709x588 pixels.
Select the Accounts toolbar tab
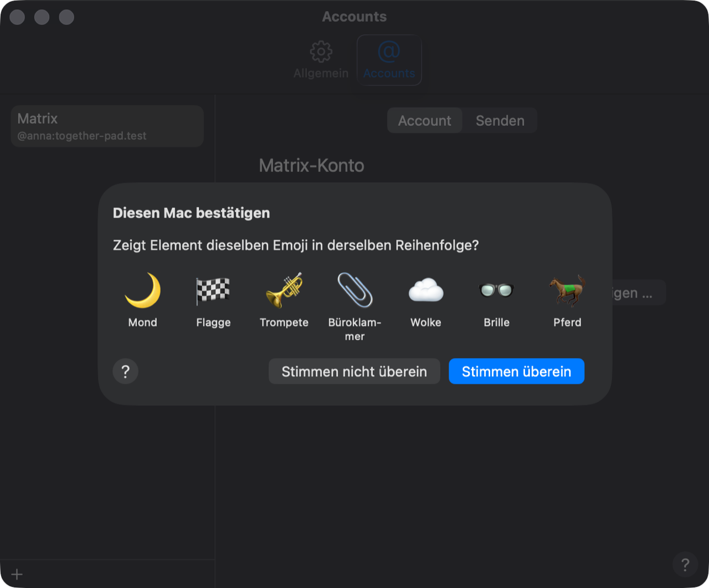tap(389, 60)
